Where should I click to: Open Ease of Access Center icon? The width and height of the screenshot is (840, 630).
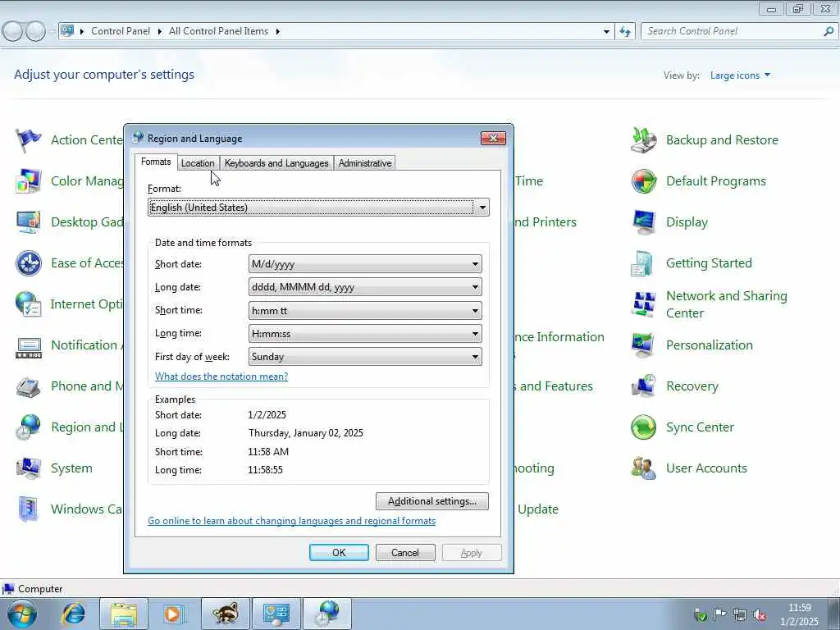(29, 263)
